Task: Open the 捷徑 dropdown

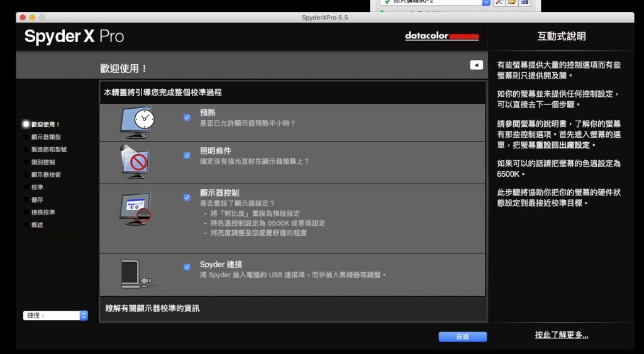Action: click(x=55, y=316)
